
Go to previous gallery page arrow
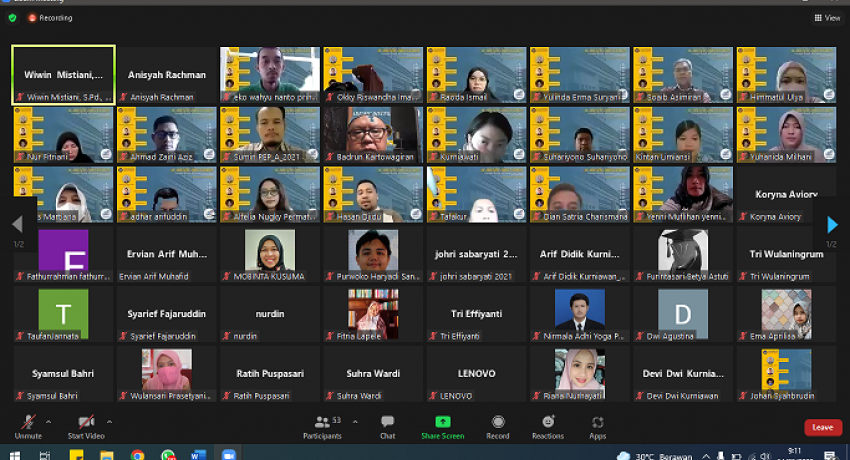click(17, 224)
